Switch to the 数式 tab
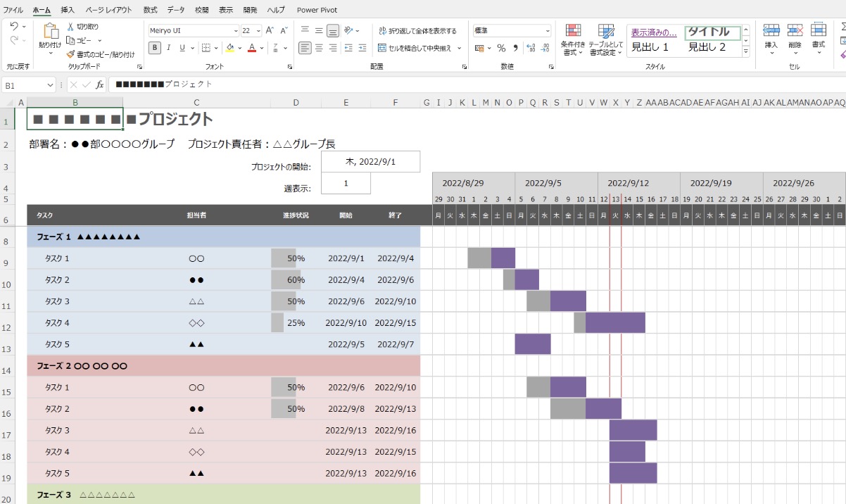Viewport: 846px width, 504px height. [x=150, y=10]
